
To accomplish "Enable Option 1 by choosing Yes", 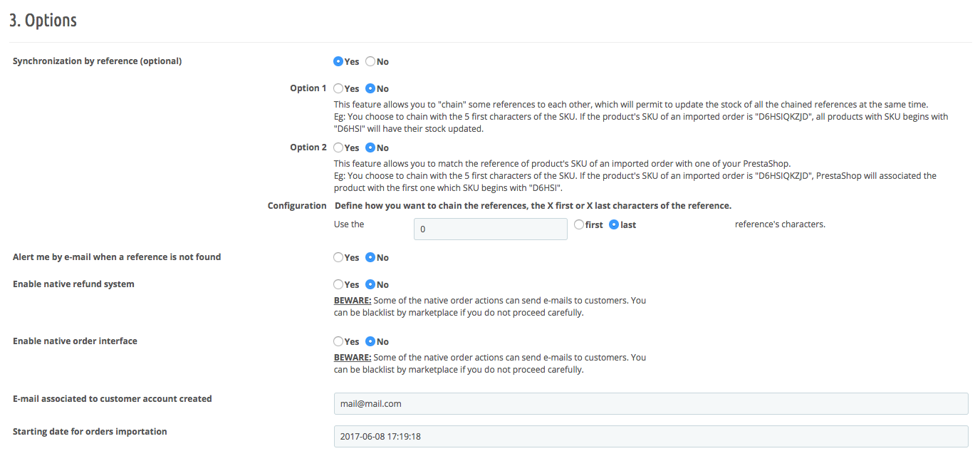I will 338,88.
